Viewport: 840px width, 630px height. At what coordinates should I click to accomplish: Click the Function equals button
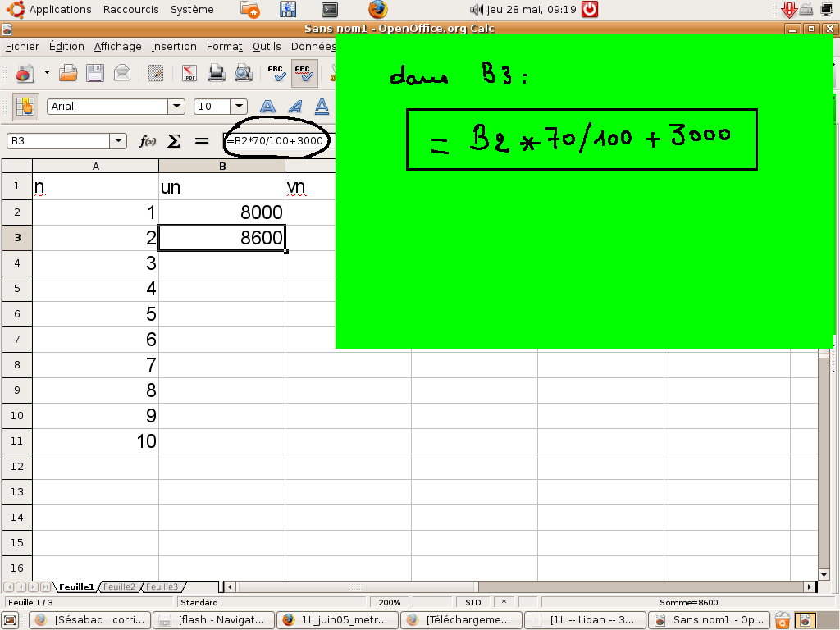click(x=202, y=141)
